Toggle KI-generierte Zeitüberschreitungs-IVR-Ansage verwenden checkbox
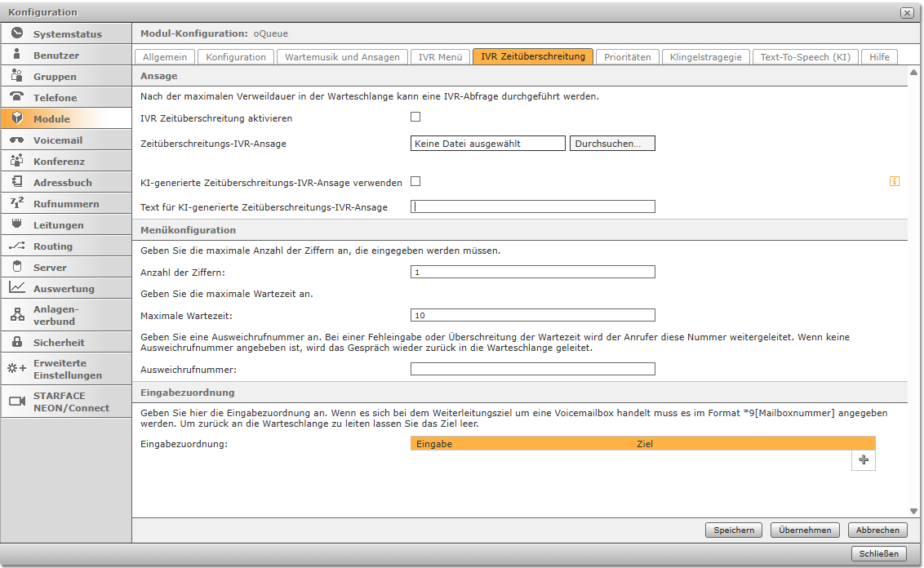Image resolution: width=924 pixels, height=568 pixels. (x=415, y=181)
